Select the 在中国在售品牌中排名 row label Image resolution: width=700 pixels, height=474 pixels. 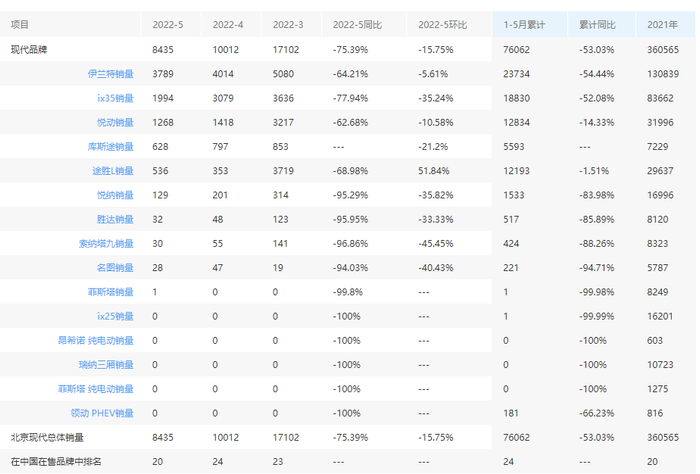(56, 462)
